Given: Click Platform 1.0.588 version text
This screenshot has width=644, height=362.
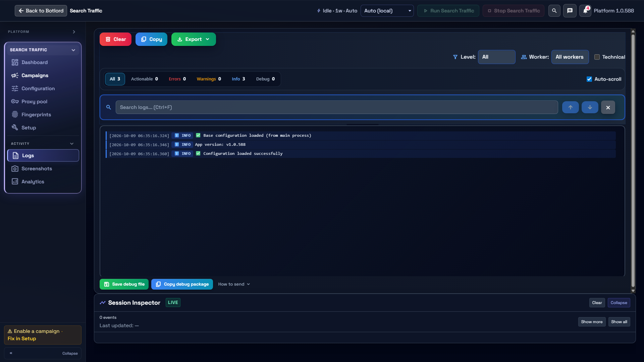Looking at the screenshot, I should coord(614,11).
